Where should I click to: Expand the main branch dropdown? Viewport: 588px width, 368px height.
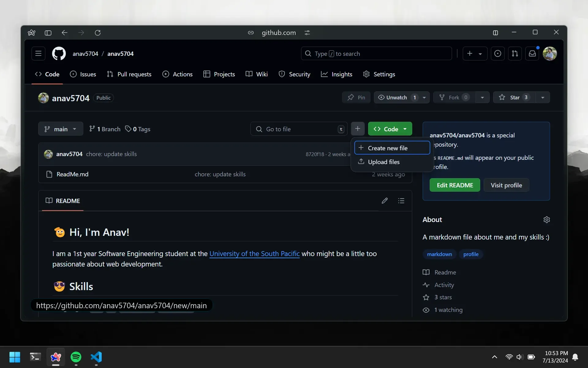point(61,129)
